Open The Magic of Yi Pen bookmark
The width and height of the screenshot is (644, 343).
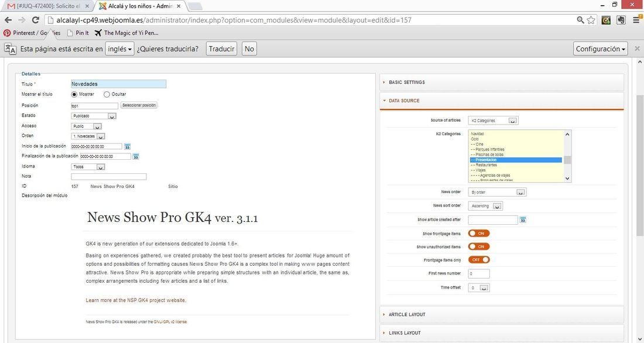pyautogui.click(x=126, y=33)
